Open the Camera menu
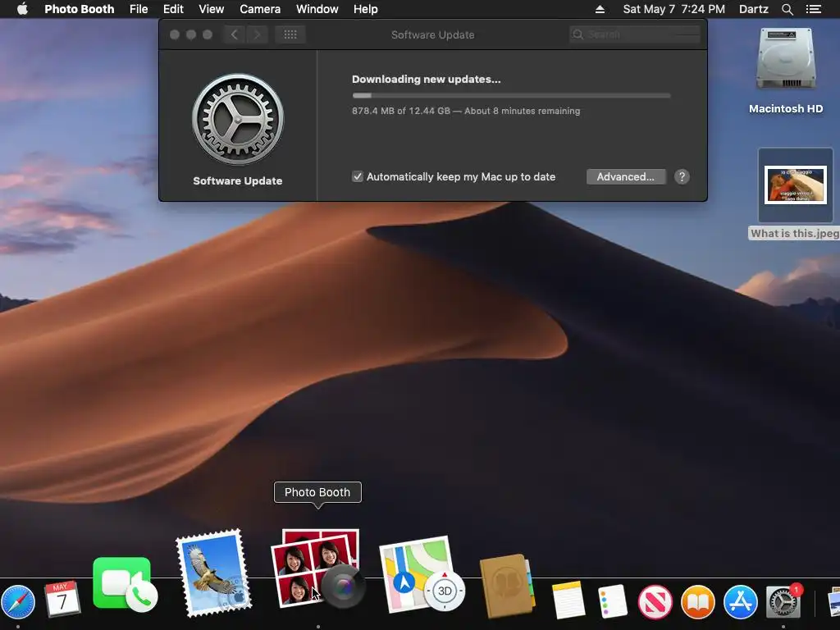This screenshot has height=630, width=840. point(260,9)
